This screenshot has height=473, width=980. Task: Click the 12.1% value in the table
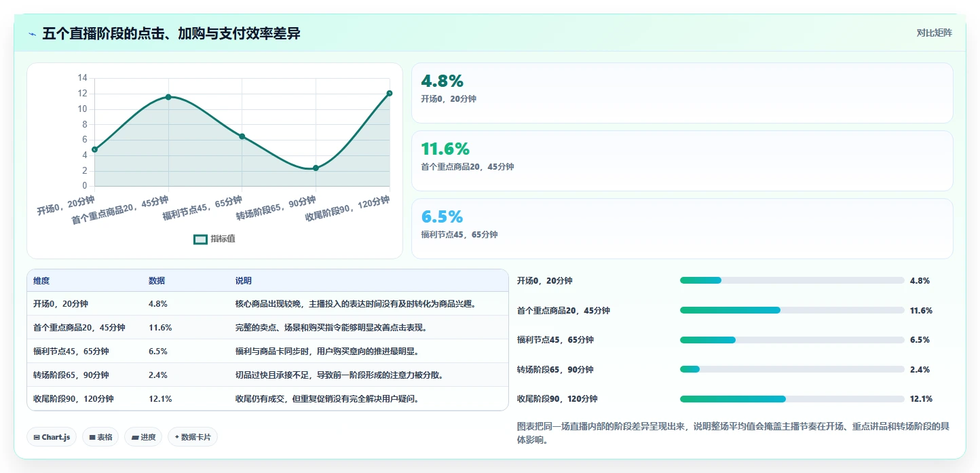(160, 399)
